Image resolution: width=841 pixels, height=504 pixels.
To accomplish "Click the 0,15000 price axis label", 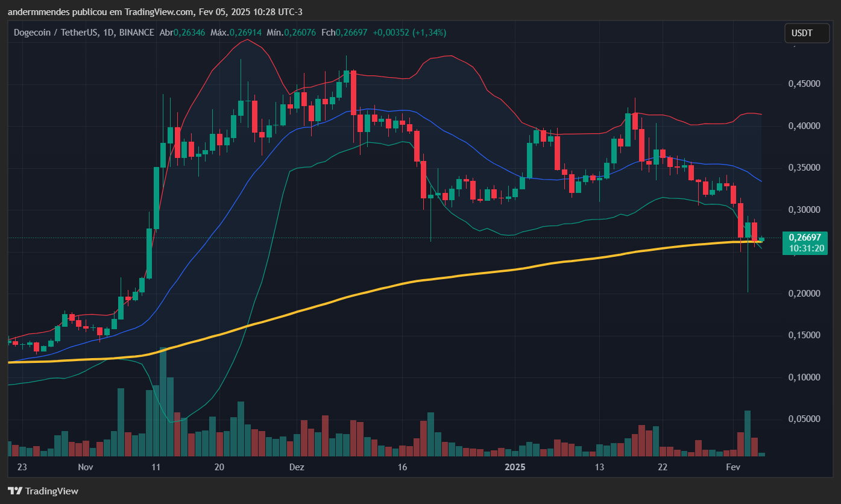I will (804, 335).
